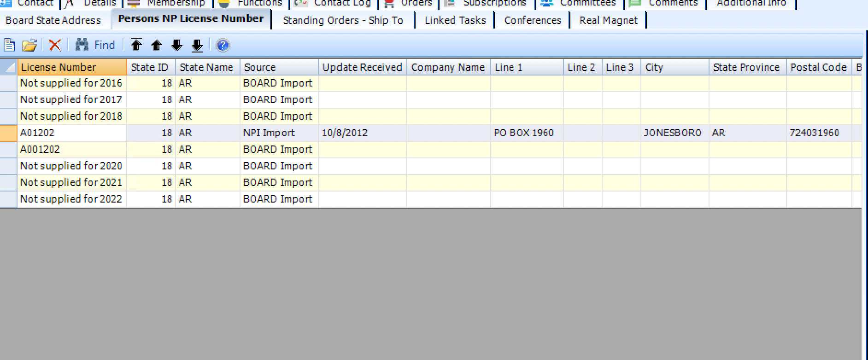Open the Conferences tab

tap(532, 20)
